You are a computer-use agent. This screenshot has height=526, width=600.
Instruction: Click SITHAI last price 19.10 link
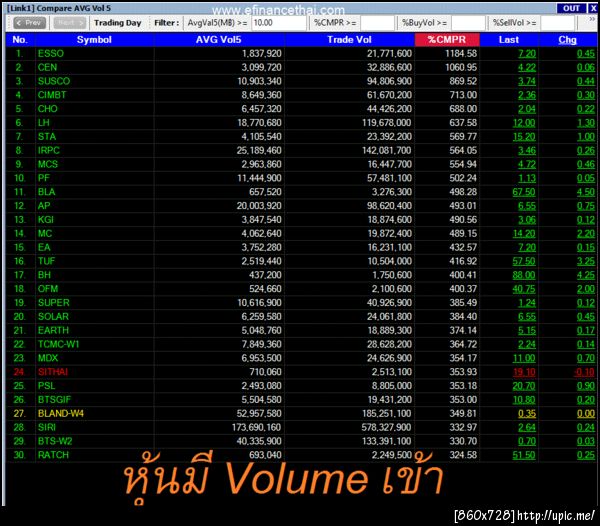524,372
